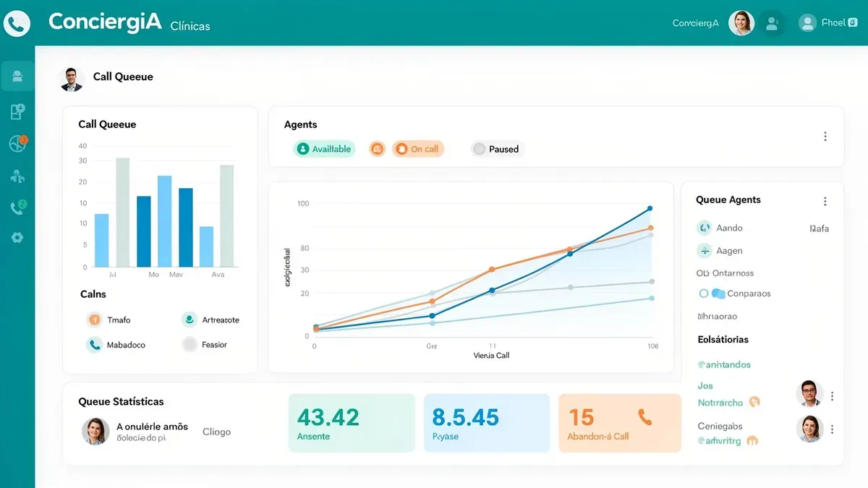
Task: Toggle the Available agents filter
Action: click(324, 149)
